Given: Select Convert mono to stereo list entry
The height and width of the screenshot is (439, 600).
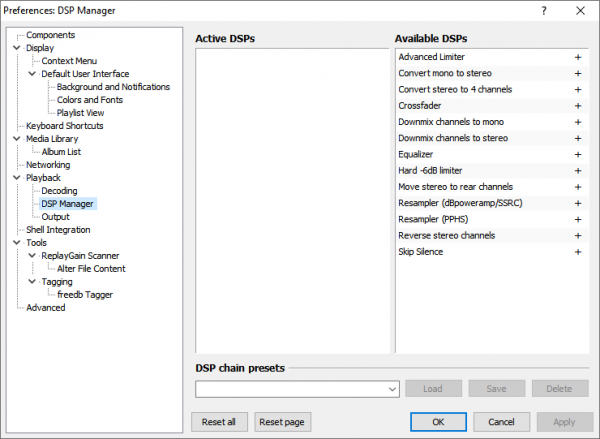Looking at the screenshot, I should tap(445, 73).
